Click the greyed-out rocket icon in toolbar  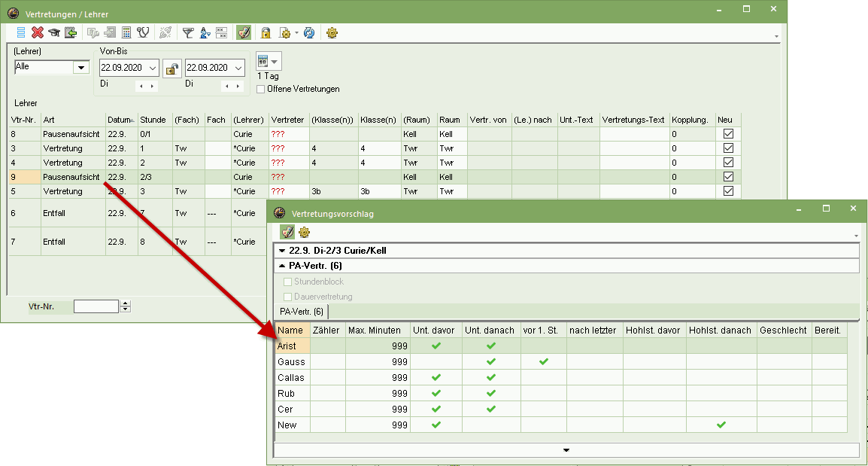165,32
